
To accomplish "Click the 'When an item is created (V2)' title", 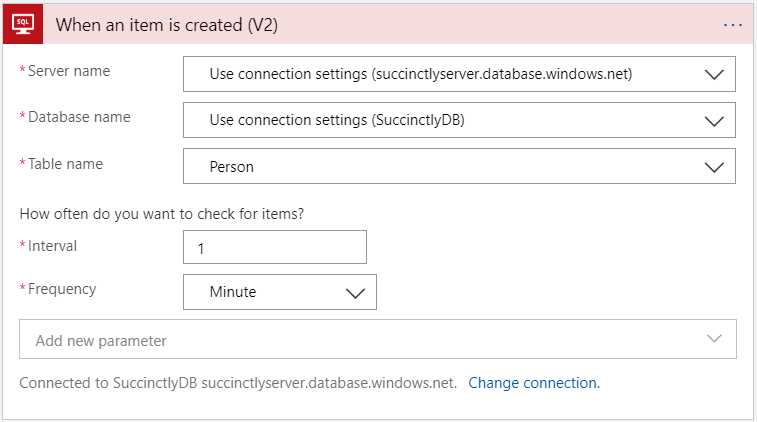I will coord(167,25).
